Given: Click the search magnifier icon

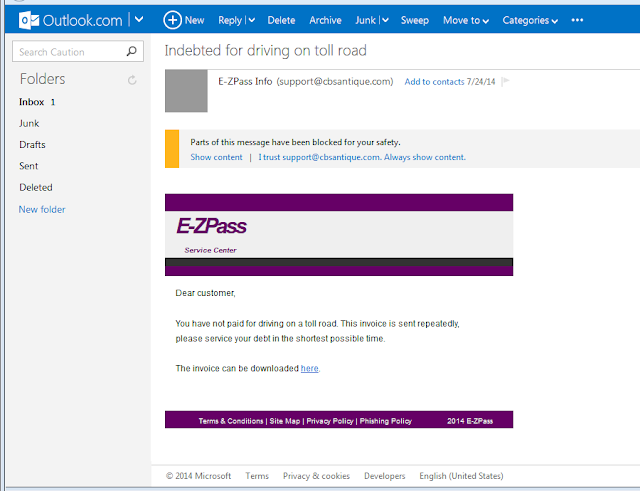Looking at the screenshot, I should click(131, 51).
